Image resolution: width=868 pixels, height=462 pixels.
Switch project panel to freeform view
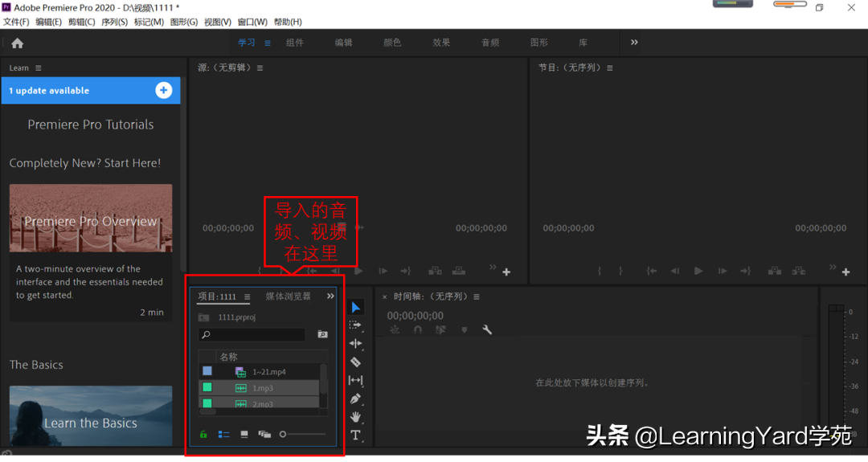[x=264, y=435]
